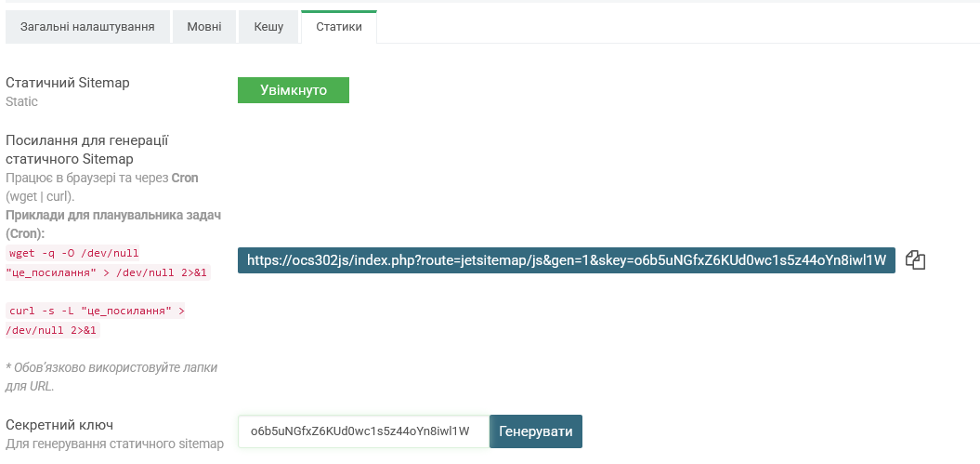The image size is (980, 464).
Task: Click the (wget | curl) hint text
Action: click(x=40, y=196)
